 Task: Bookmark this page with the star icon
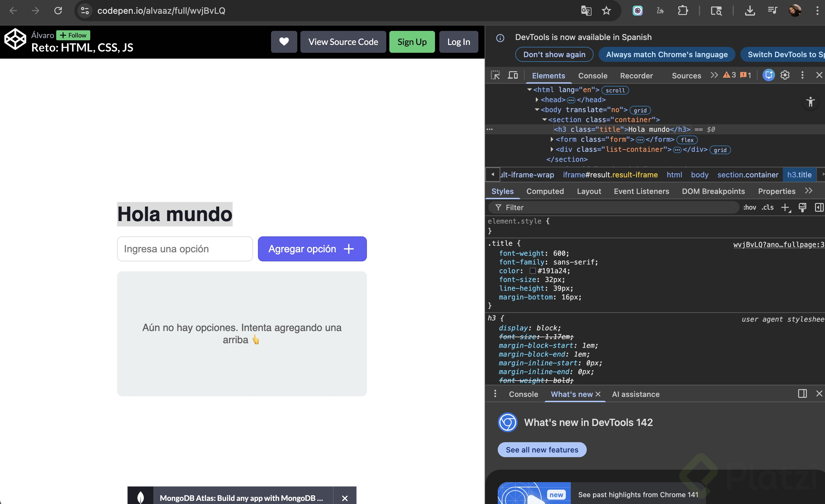[606, 11]
